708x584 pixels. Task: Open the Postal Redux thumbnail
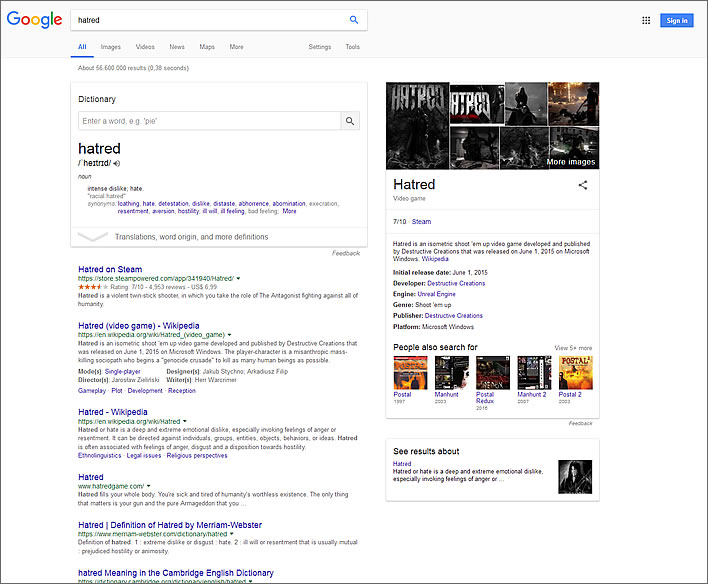pos(493,373)
